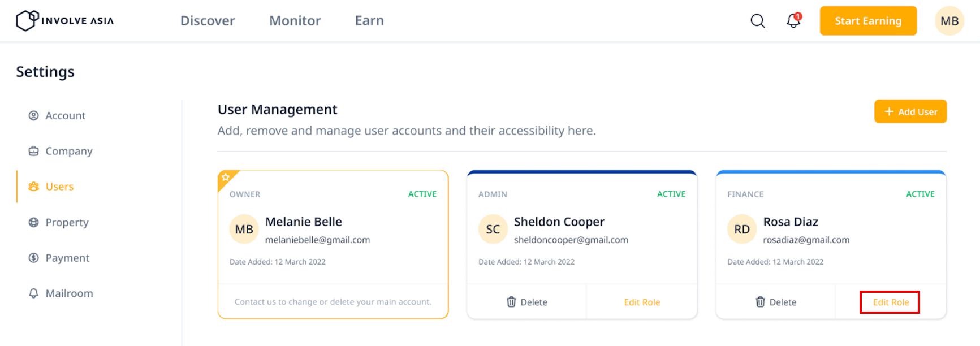
Task: Click the Add User button
Action: click(x=910, y=111)
